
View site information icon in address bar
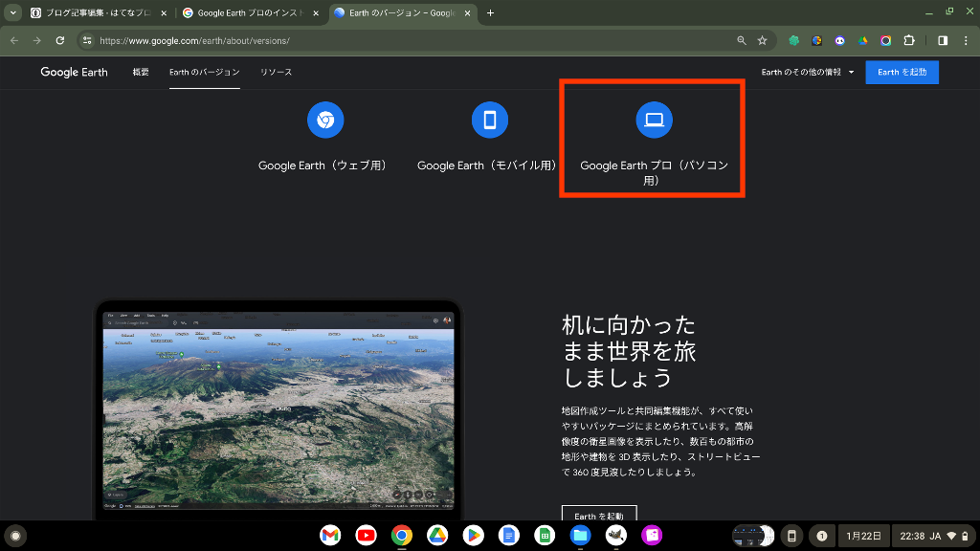pyautogui.click(x=87, y=40)
